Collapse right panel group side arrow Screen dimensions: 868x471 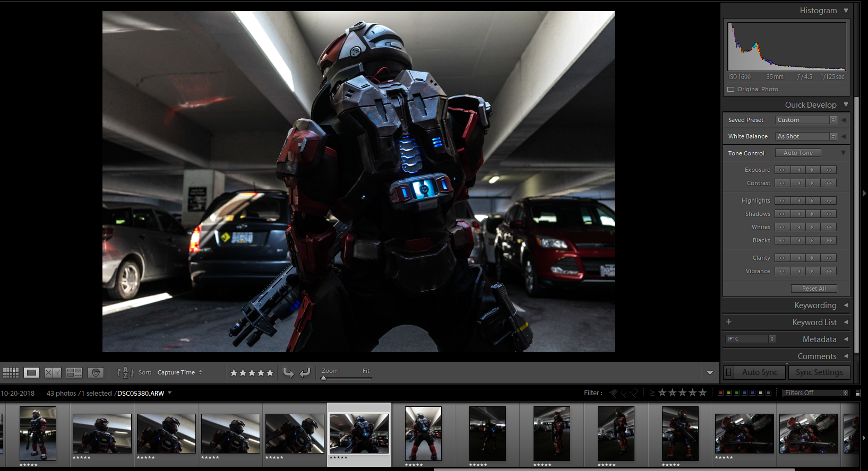pos(864,194)
